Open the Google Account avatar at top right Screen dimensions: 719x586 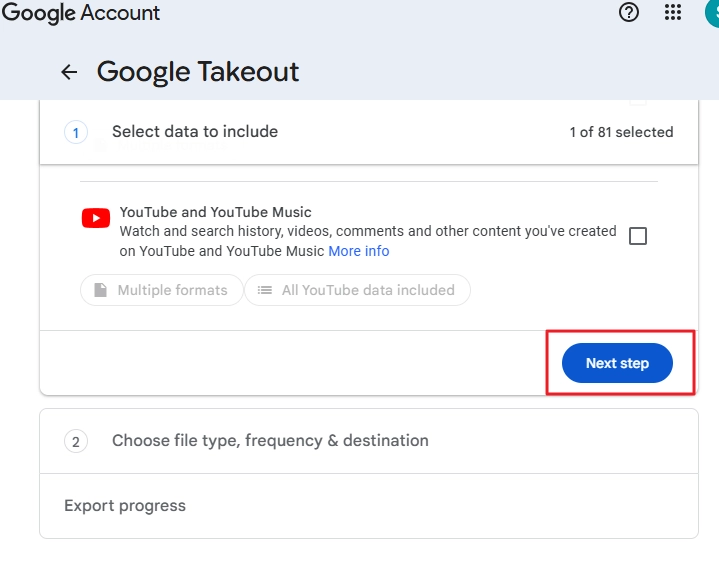click(712, 12)
